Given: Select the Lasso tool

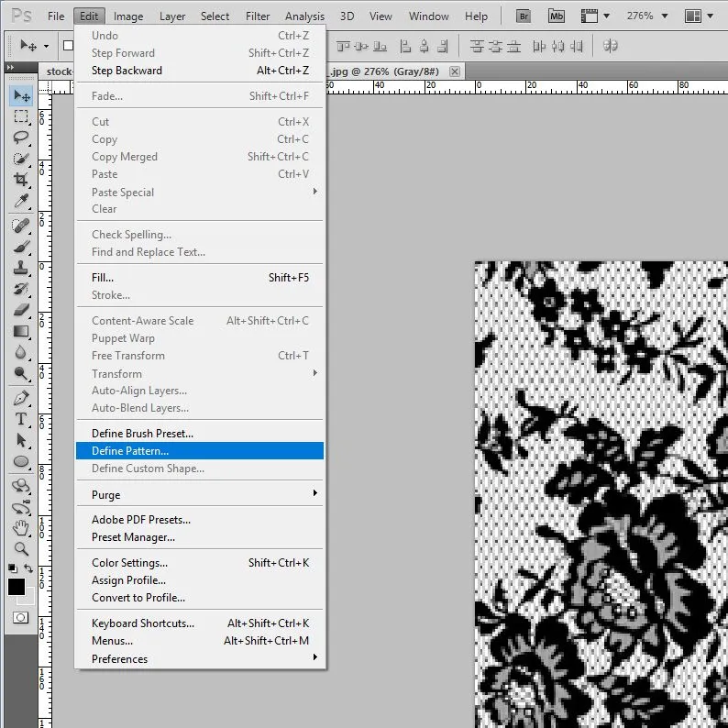Looking at the screenshot, I should pyautogui.click(x=21, y=138).
